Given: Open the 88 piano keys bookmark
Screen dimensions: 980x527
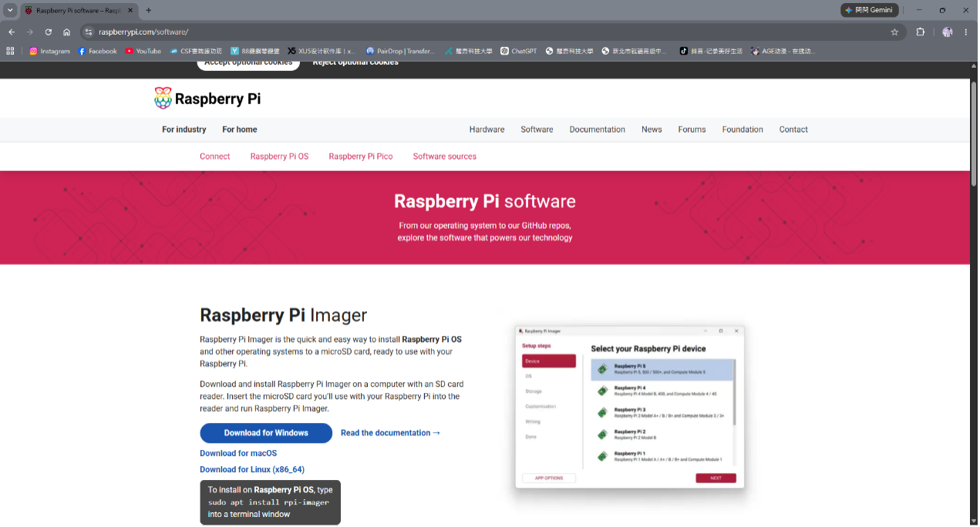Looking at the screenshot, I should (x=255, y=51).
